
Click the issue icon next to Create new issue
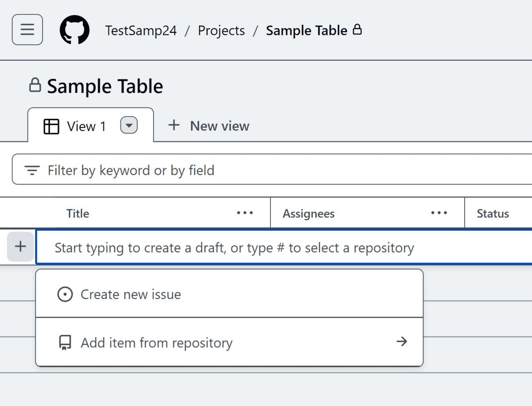[65, 294]
